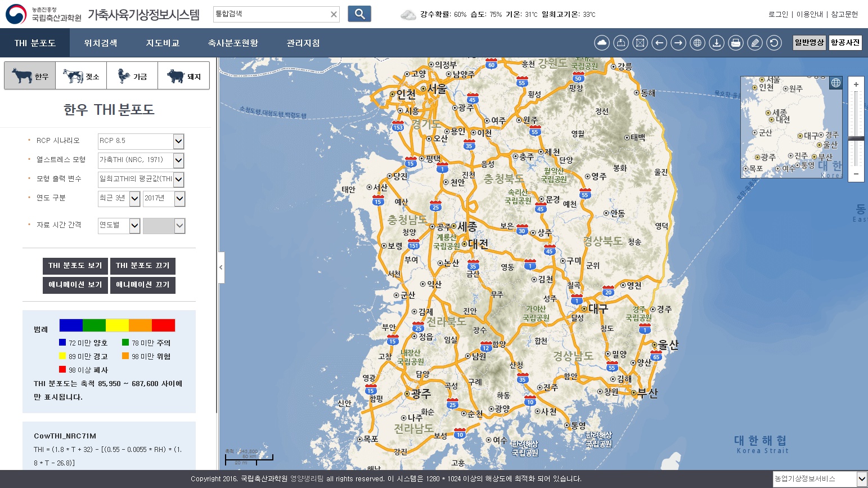Open the 최근 3년 period dropdown
Screen dimensions: 868x488
click(x=119, y=199)
